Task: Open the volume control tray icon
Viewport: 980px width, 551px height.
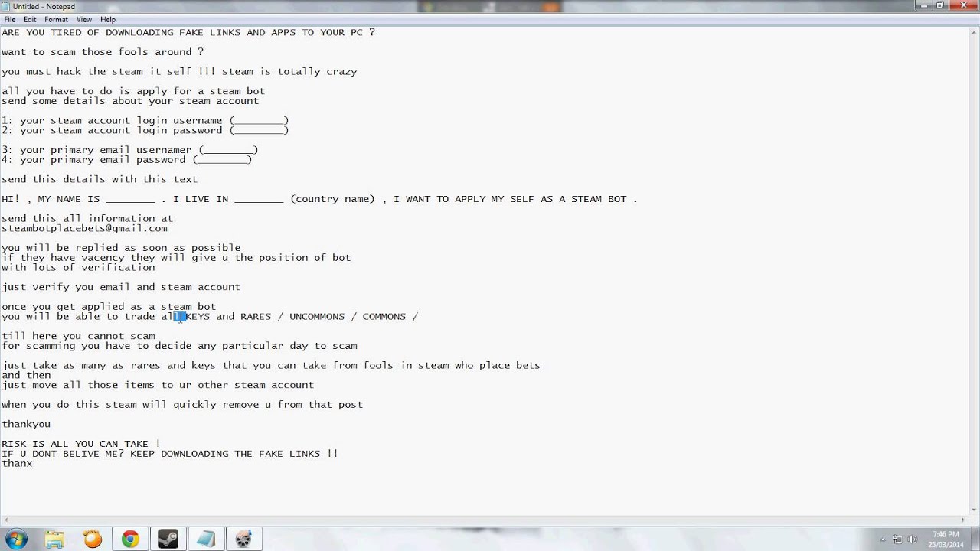Action: click(913, 540)
